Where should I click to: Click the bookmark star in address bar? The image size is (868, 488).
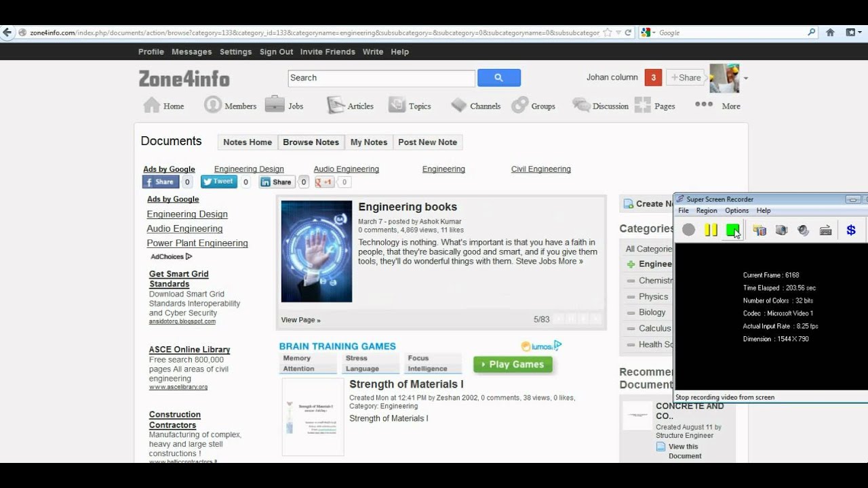click(608, 33)
